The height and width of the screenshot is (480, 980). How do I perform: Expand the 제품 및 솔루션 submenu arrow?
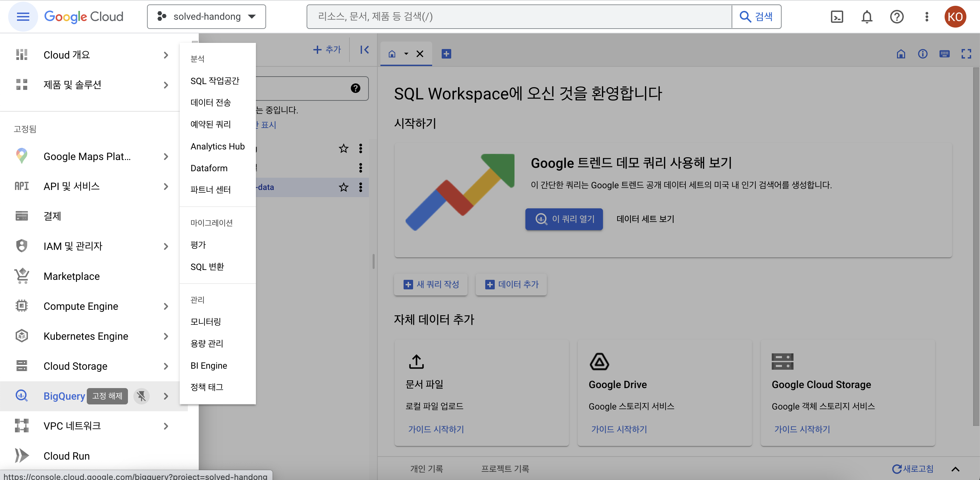tap(166, 84)
